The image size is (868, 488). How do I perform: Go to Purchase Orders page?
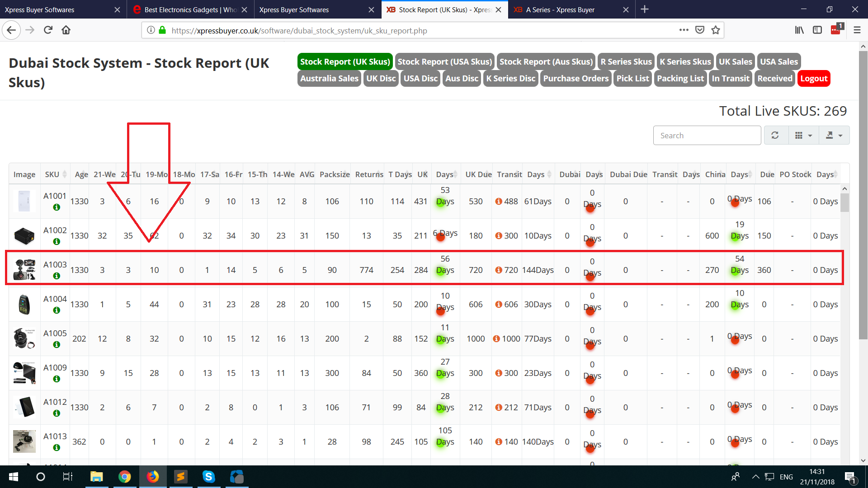576,79
